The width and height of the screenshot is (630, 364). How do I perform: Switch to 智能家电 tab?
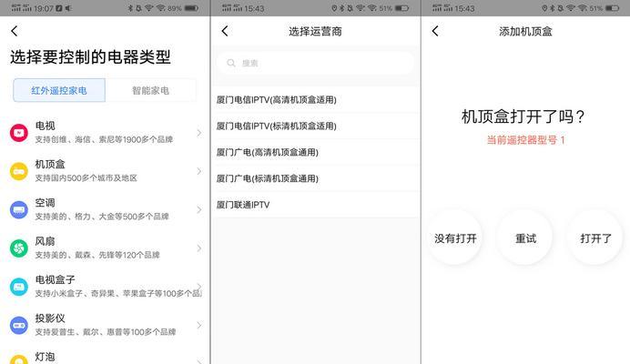click(150, 90)
